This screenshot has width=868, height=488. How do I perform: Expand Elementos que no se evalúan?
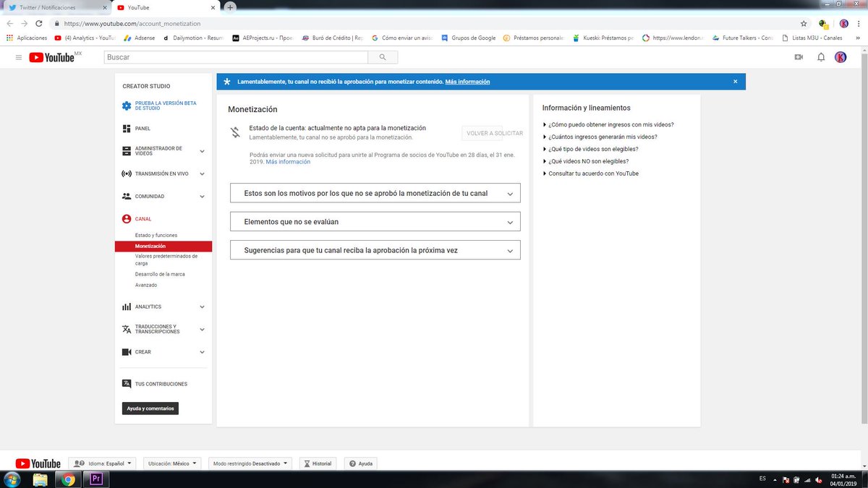click(375, 221)
